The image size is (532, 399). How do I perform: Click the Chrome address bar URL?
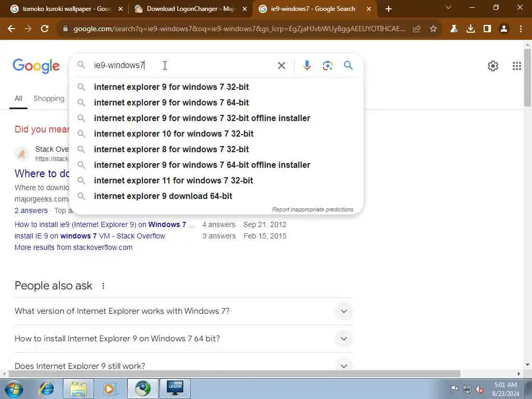[x=239, y=29]
